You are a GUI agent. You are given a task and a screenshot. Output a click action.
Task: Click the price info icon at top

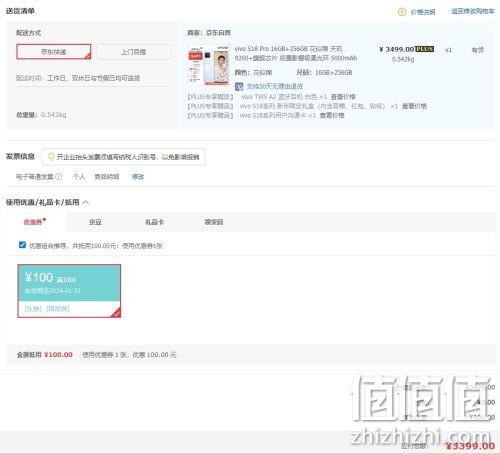(x=402, y=12)
